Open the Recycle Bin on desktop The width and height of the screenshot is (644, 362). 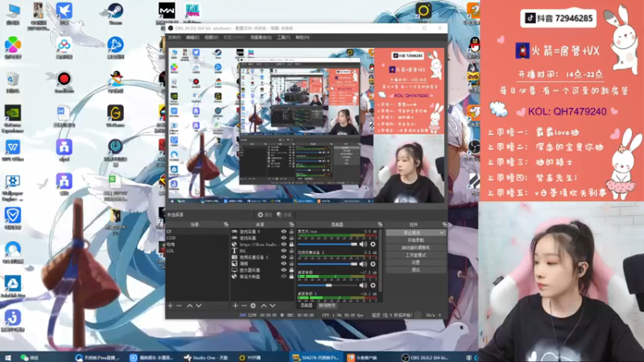tap(13, 83)
